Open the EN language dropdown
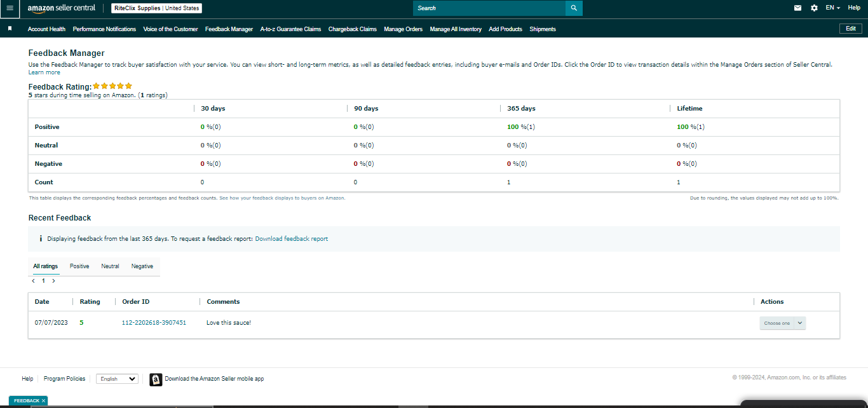 click(832, 8)
